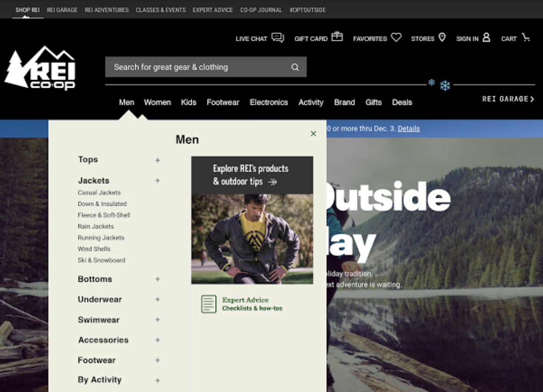
Task: Open the Electronics navigation menu
Action: click(x=269, y=102)
